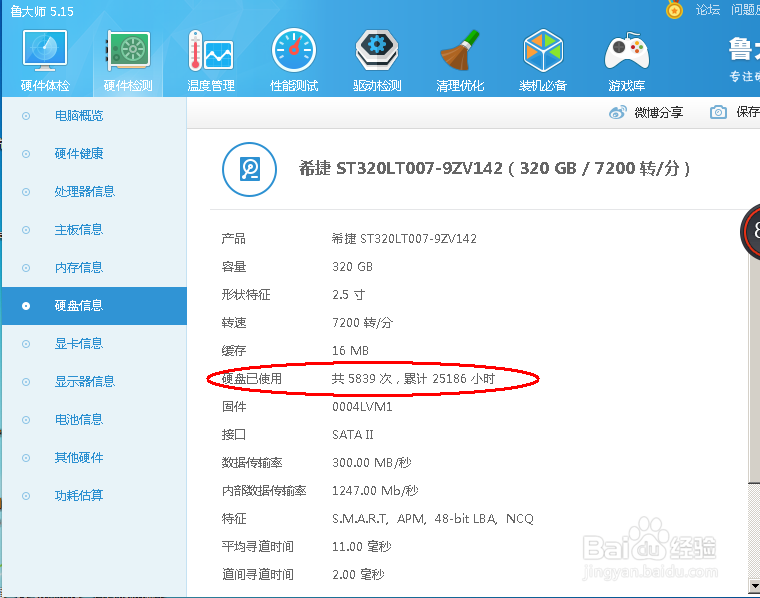This screenshot has width=760, height=598.
Task: Click the hard disk icon beside drive title
Action: 250,170
